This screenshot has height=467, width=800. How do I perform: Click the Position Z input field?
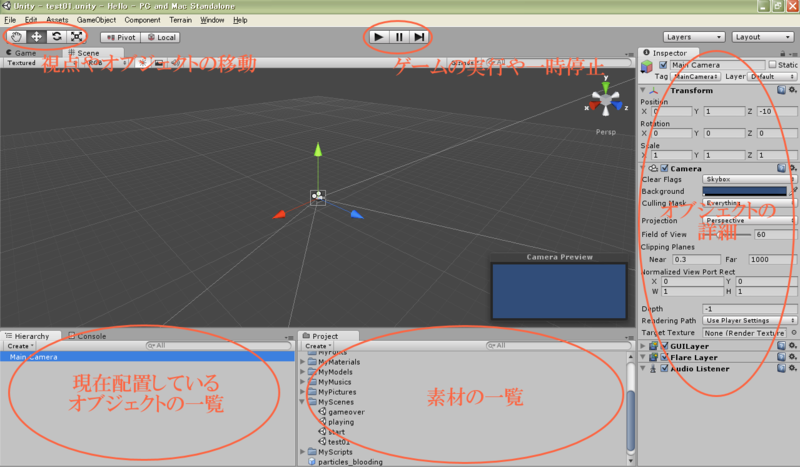point(777,111)
